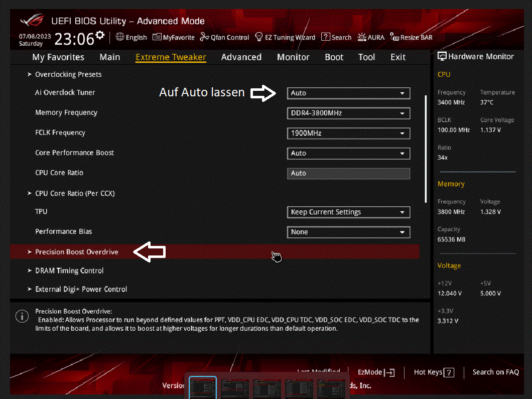
Task: Open Ai Overclock Tuner dropdown
Action: coord(348,93)
